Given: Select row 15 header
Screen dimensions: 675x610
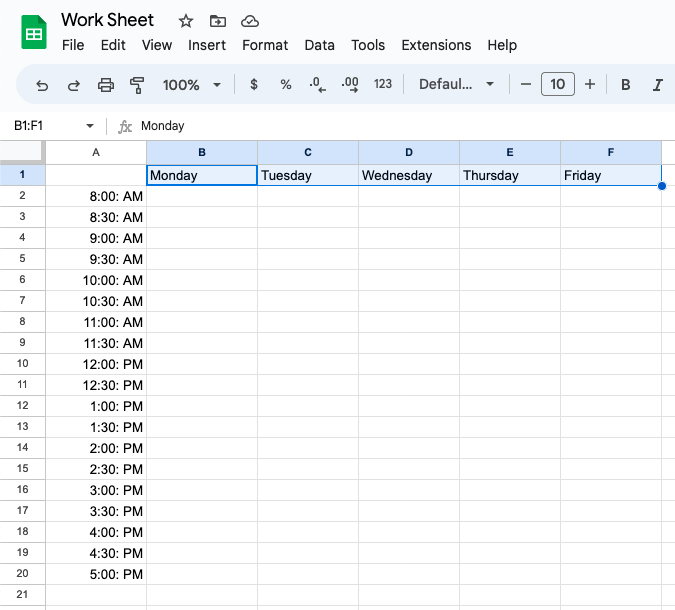Looking at the screenshot, I should point(22,469).
